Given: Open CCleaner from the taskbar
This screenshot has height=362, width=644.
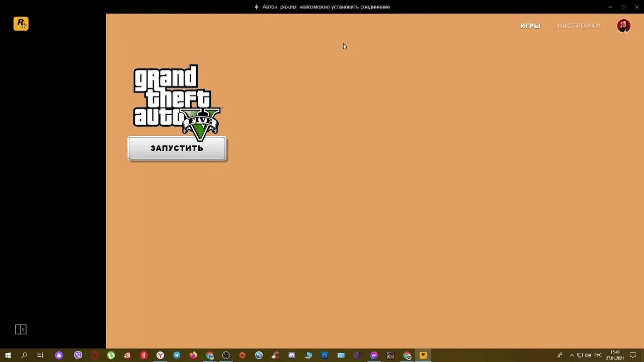Looking at the screenshot, I should pos(275,355).
